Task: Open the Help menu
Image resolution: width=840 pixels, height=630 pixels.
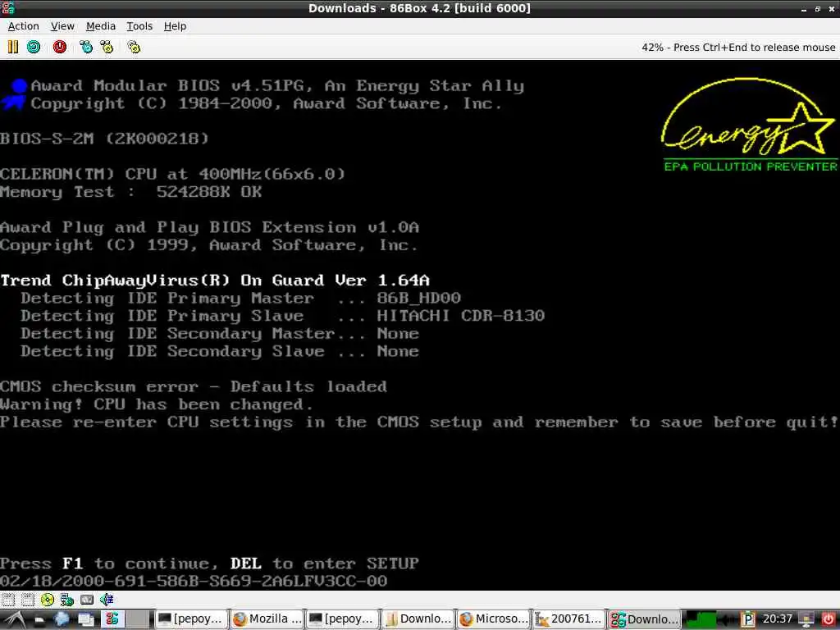Action: pyautogui.click(x=176, y=26)
